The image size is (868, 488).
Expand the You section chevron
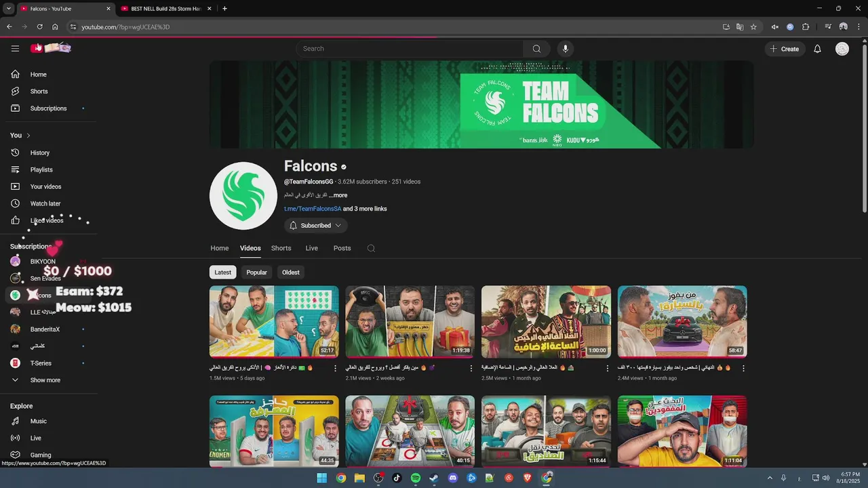tap(28, 136)
